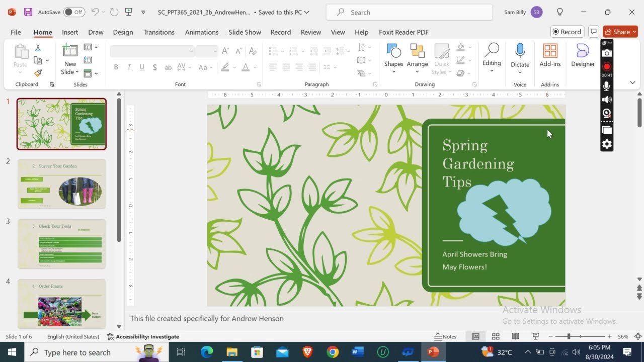Open the Animations tab
Image resolution: width=644 pixels, height=362 pixels.
(x=201, y=32)
